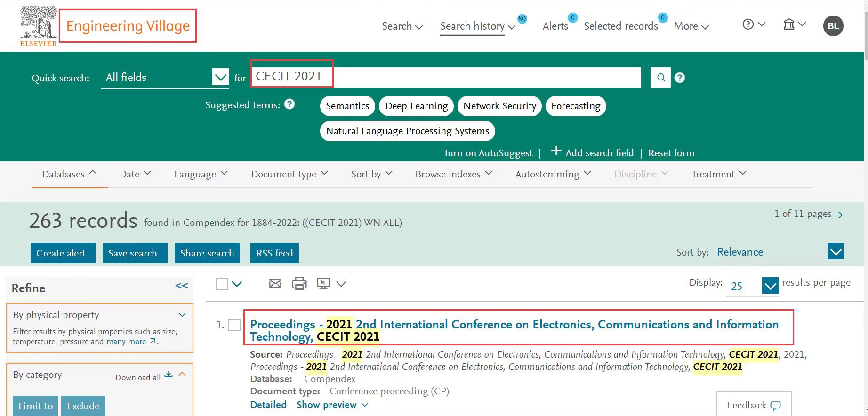
Task: Click the magnifier search submit icon
Action: (660, 78)
